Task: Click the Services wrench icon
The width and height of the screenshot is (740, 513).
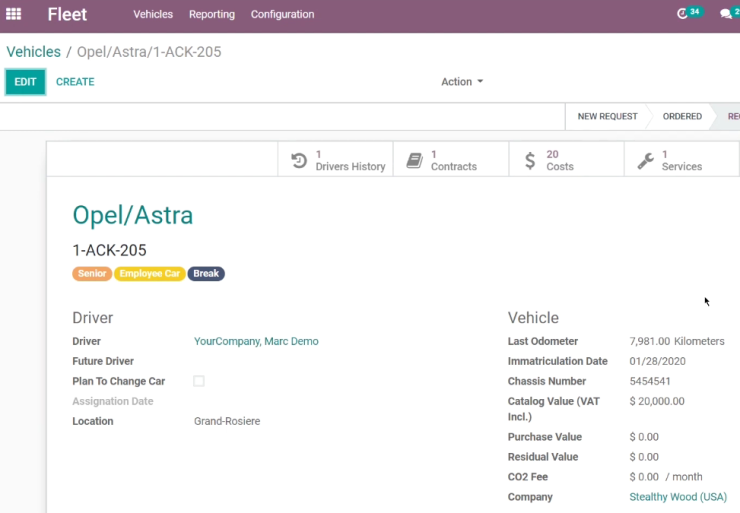Action: point(645,160)
